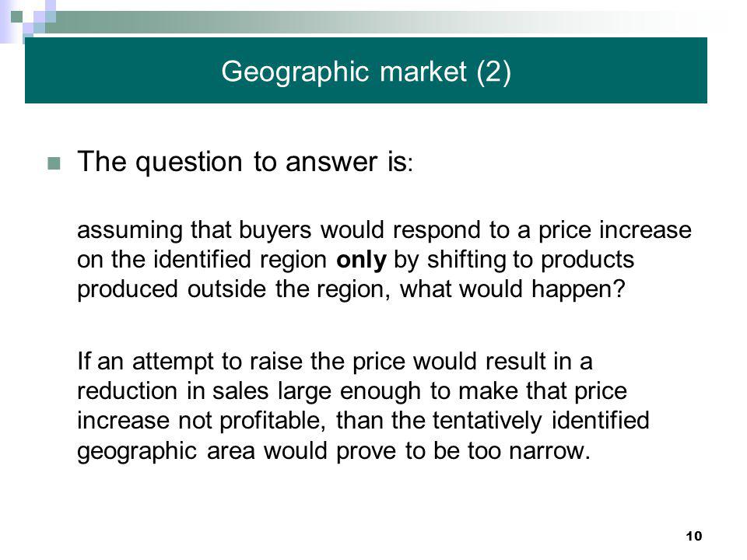Click the teal square bullet marker
The height and width of the screenshot is (560, 747).
(x=54, y=163)
